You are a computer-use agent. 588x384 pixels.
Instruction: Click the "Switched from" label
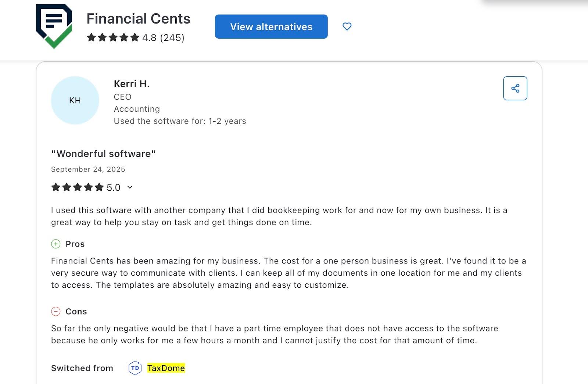[82, 368]
